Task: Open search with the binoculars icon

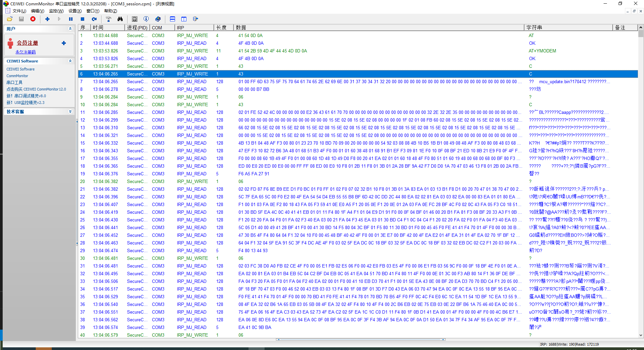Action: (120, 19)
